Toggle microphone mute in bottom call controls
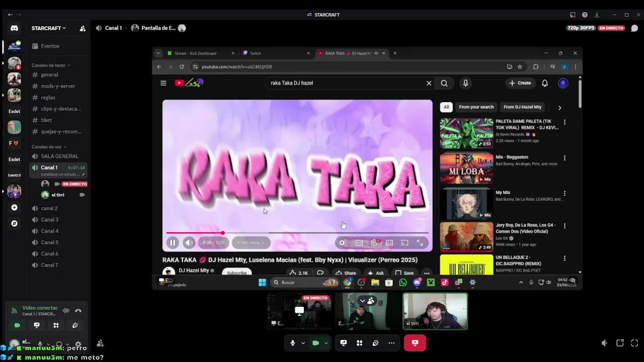 tap(292, 343)
